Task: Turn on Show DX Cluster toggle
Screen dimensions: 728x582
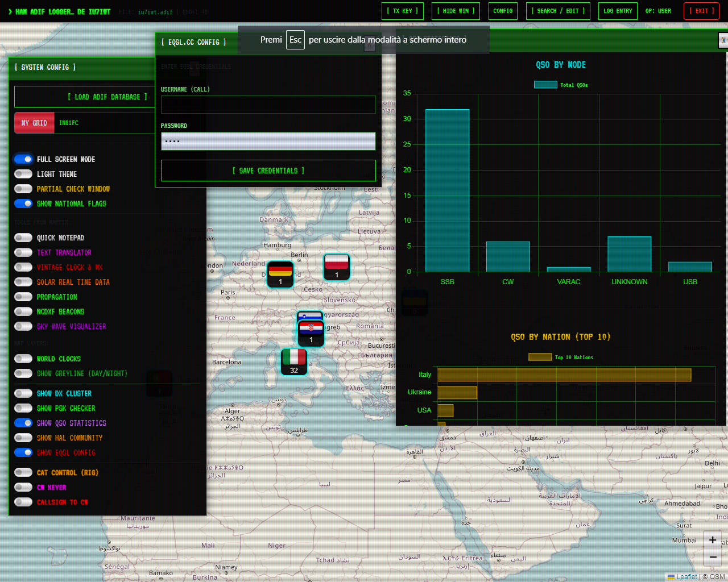Action: (23, 393)
